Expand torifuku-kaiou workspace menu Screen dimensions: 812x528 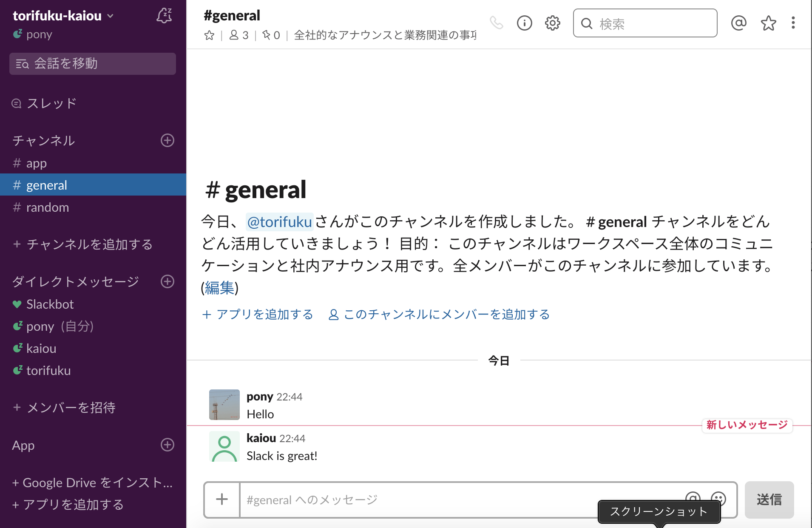click(x=63, y=16)
